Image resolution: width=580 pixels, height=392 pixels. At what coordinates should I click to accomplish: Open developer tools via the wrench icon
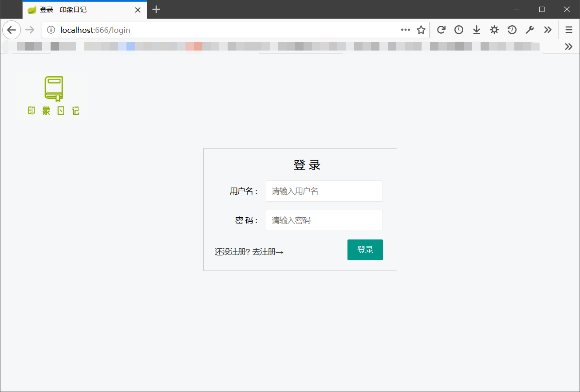[529, 30]
